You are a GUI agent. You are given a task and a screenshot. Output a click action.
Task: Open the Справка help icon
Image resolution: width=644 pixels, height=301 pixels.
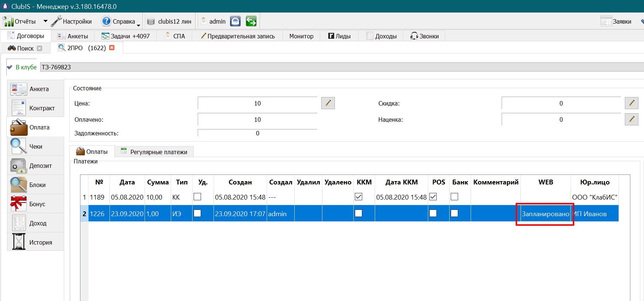pos(106,21)
